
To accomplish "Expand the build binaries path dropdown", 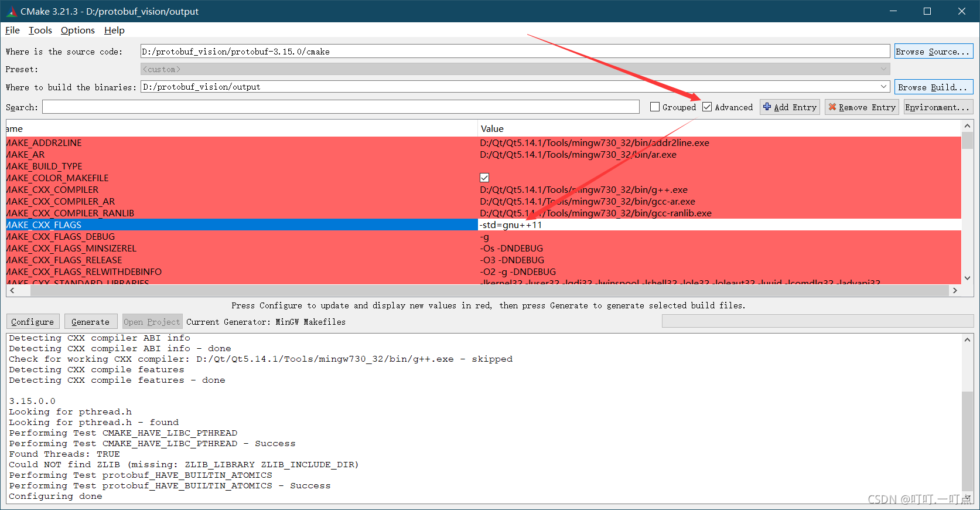I will (883, 87).
